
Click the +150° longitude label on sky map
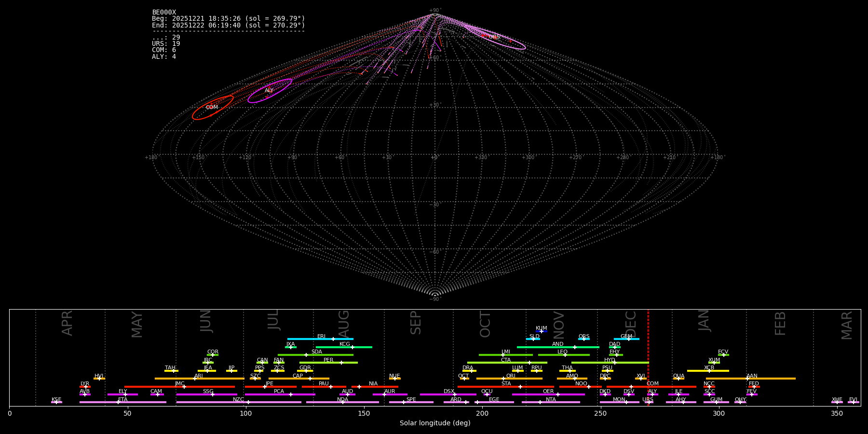tap(198, 158)
